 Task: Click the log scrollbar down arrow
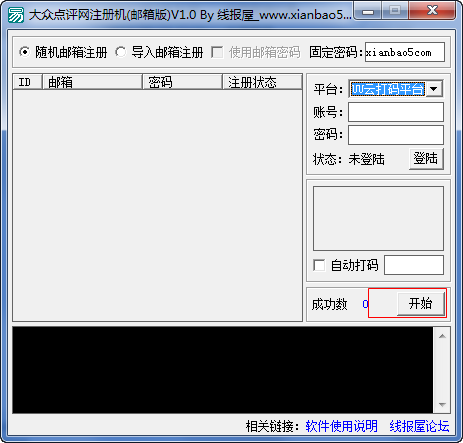click(x=442, y=405)
